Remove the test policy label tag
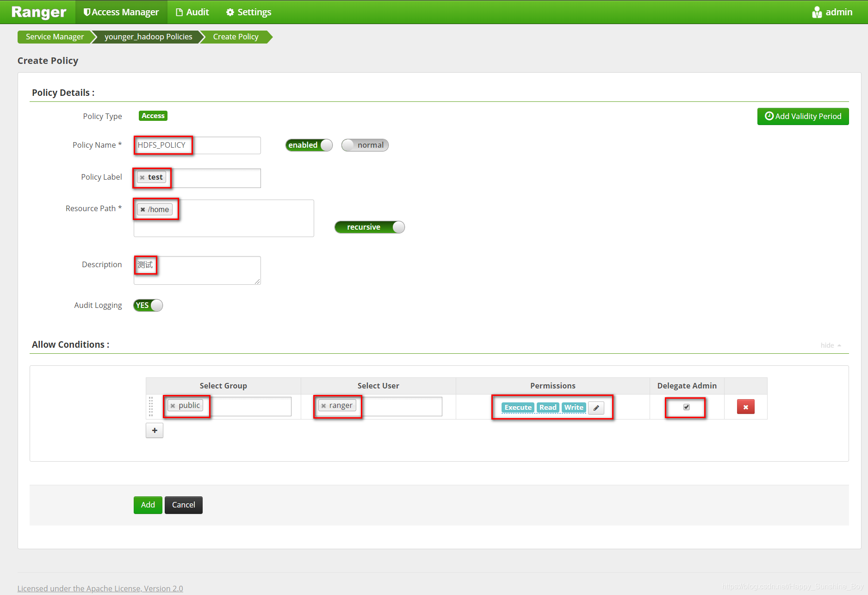The height and width of the screenshot is (595, 868). [143, 177]
